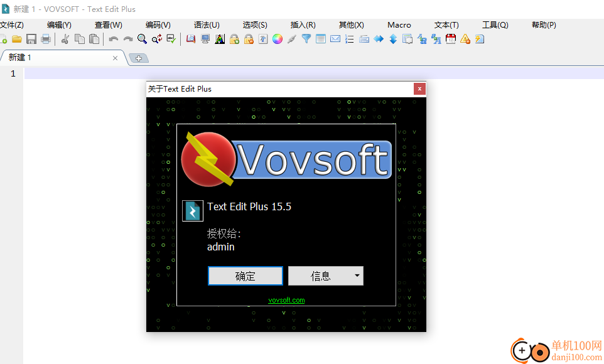Image resolution: width=604 pixels, height=364 pixels.
Task: Click the padlock with green plus icon
Action: (x=234, y=40)
